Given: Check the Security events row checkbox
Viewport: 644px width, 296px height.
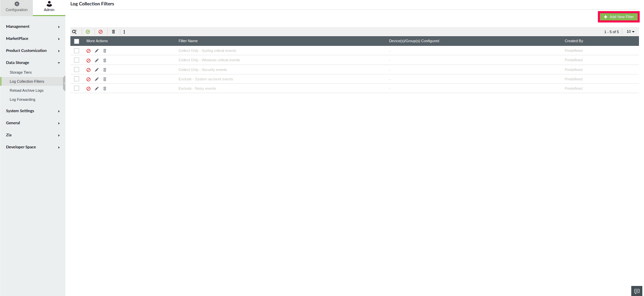Looking at the screenshot, I should point(77,69).
